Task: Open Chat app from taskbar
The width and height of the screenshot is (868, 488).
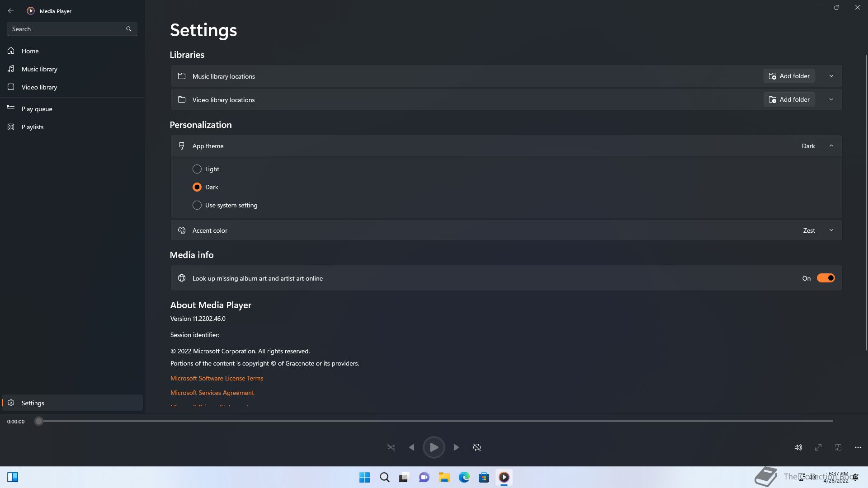Action: click(x=424, y=477)
